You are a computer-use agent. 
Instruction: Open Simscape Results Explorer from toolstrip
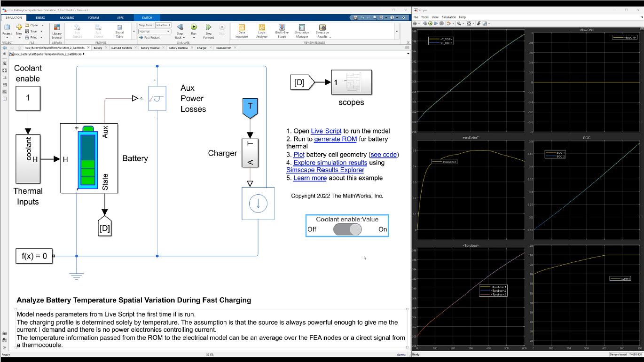coord(322,31)
